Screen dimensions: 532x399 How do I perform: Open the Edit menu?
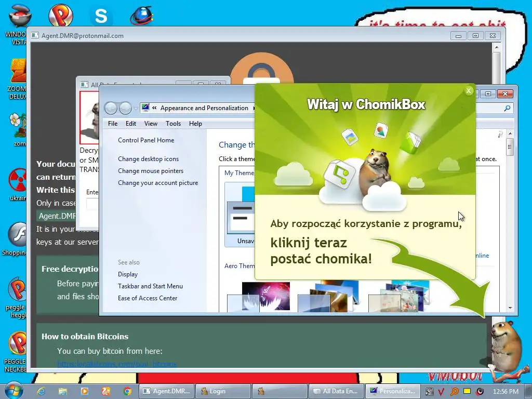[x=130, y=124]
